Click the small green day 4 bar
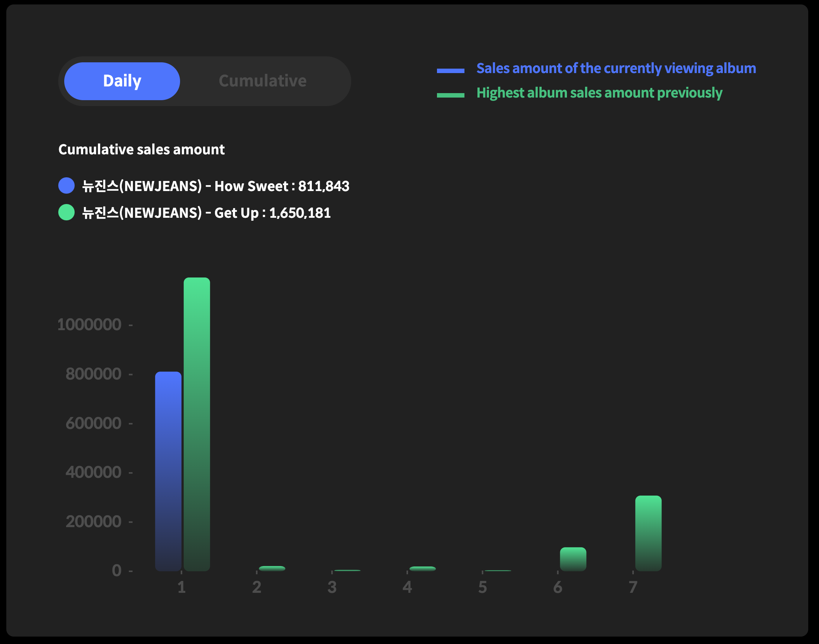The height and width of the screenshot is (644, 819). point(422,569)
